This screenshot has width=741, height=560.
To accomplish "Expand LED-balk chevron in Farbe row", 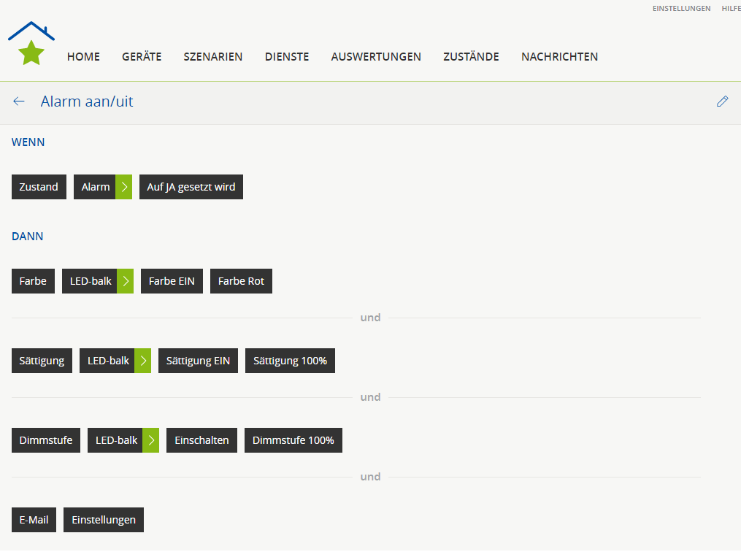I will (126, 281).
